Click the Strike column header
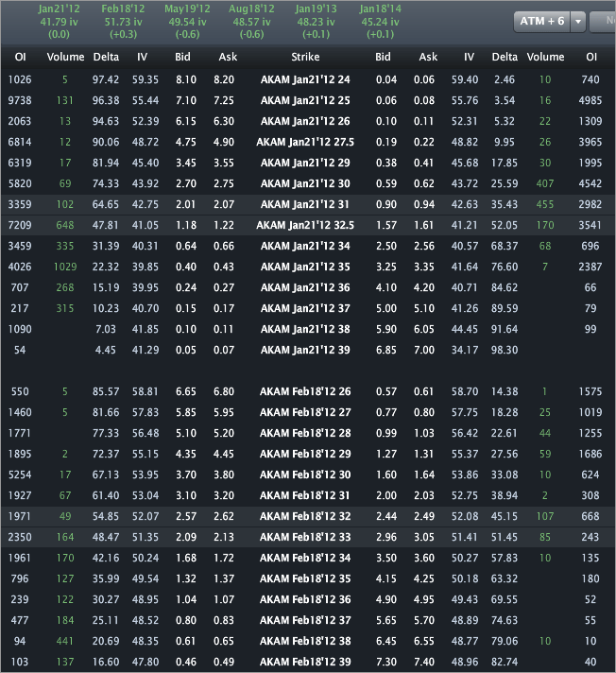The image size is (616, 673). (305, 57)
